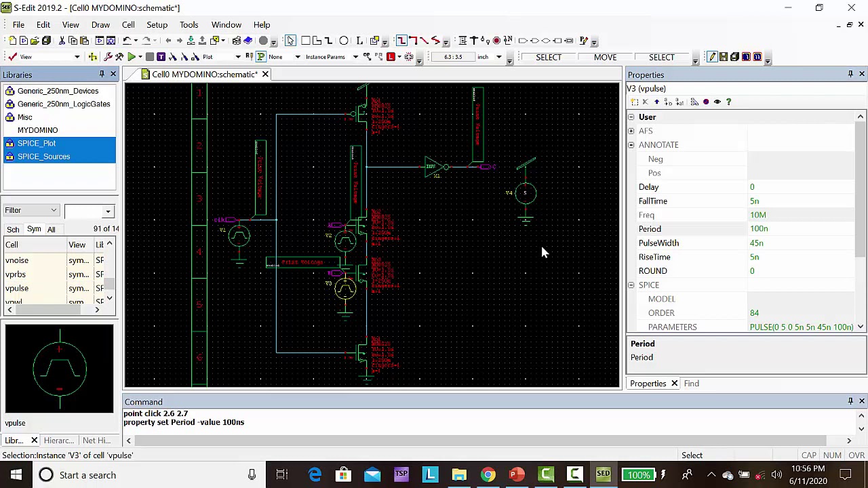Switch to the Find tab
Screen dimensions: 868x488
691,384
